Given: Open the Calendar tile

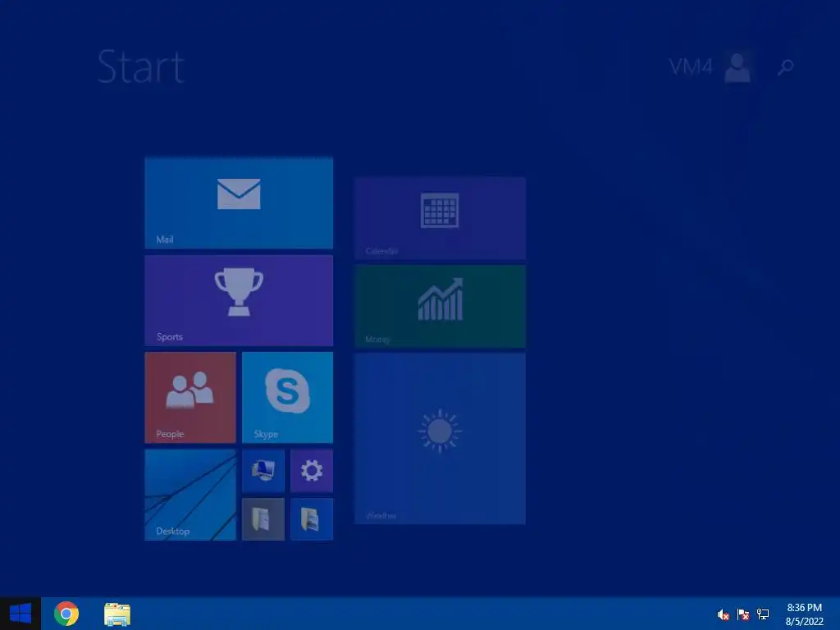Looking at the screenshot, I should coord(440,218).
